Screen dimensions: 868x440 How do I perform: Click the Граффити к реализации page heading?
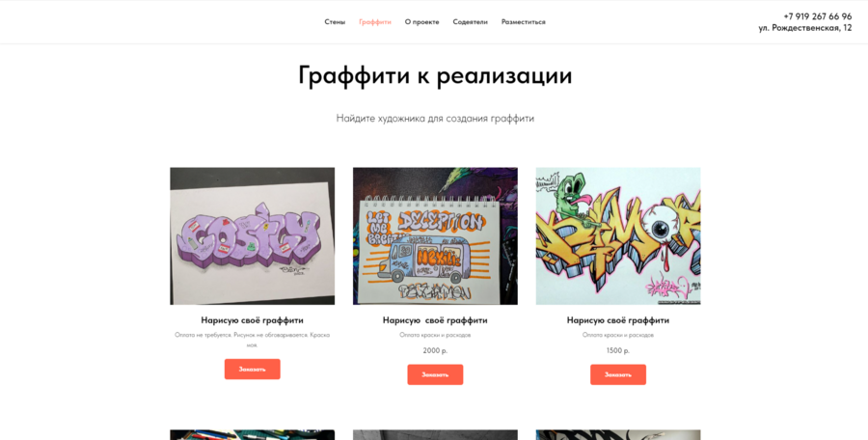tap(435, 76)
